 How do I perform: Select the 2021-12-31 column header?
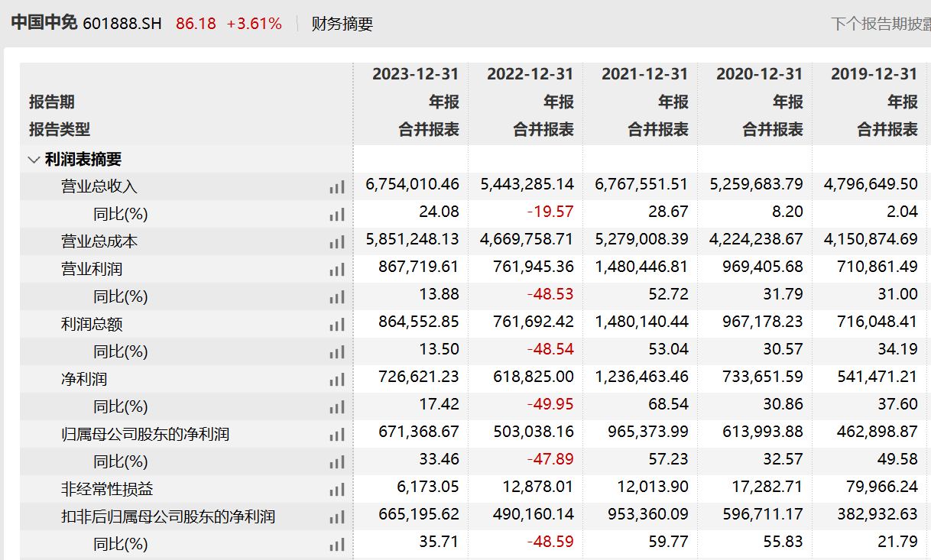pos(644,74)
